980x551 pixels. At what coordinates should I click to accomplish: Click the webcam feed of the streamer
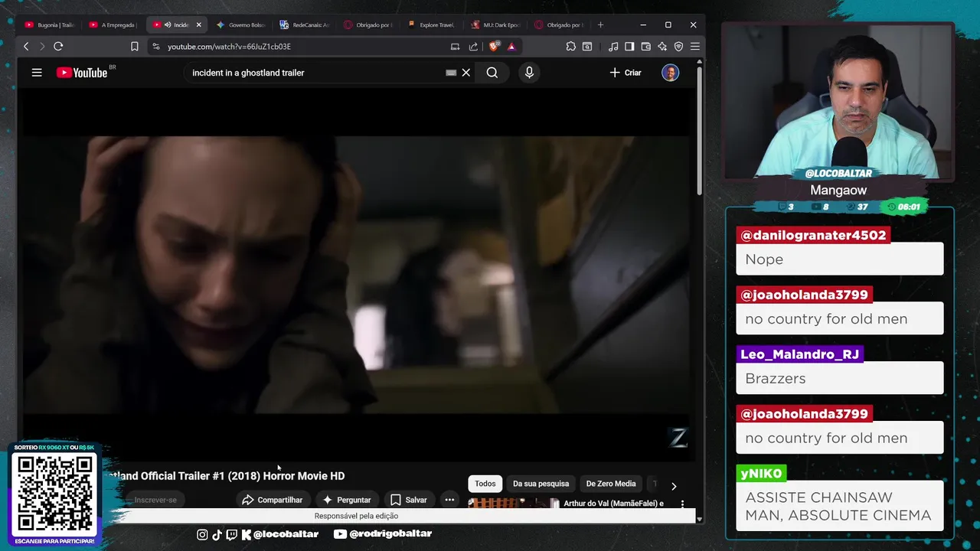(x=838, y=102)
